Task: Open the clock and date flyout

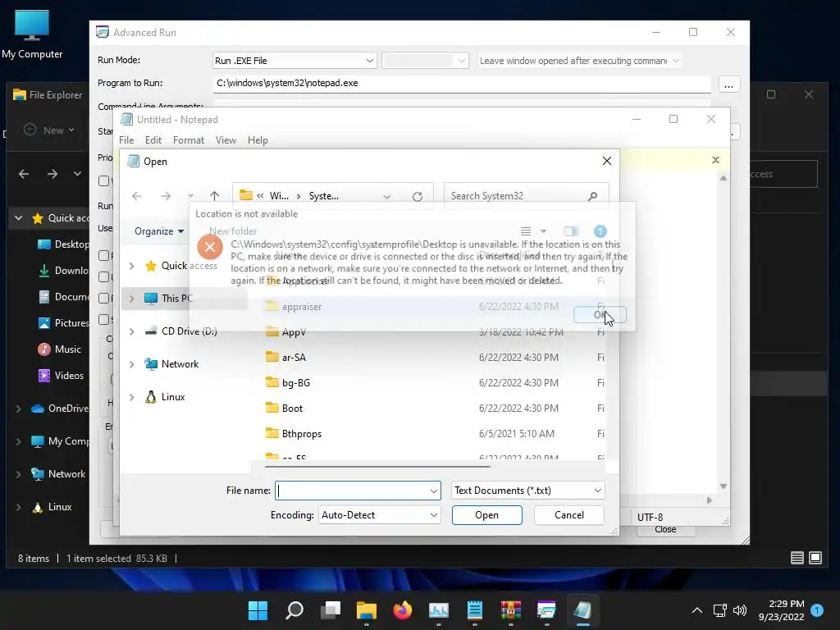Action: [x=782, y=610]
